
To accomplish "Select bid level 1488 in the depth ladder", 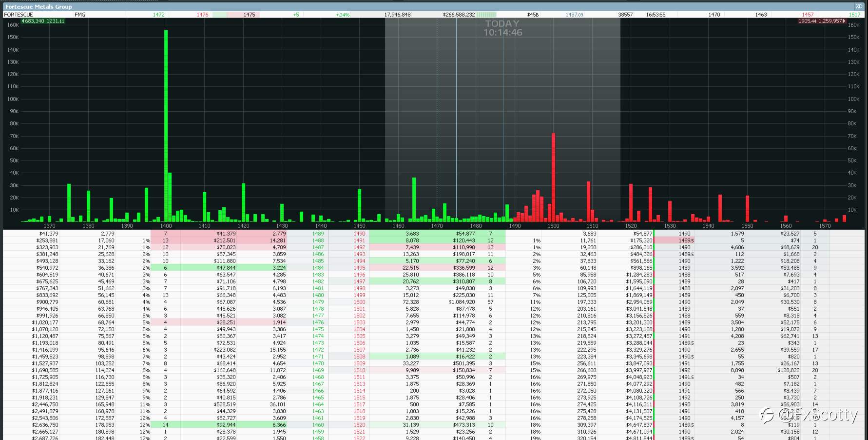I will click(x=318, y=240).
